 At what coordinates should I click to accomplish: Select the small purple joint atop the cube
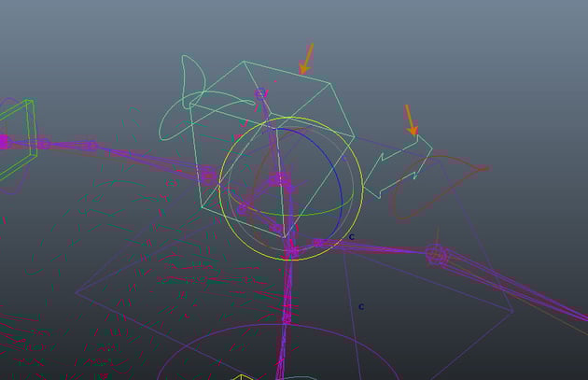[x=260, y=93]
